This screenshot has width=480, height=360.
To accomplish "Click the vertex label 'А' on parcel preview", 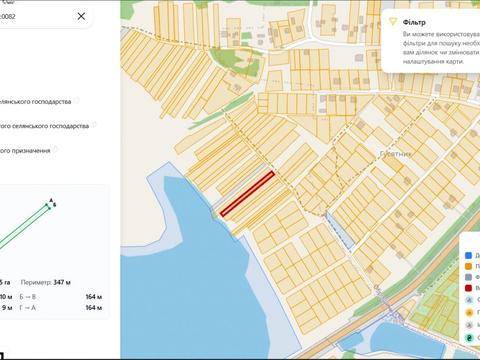I will (x=51, y=200).
